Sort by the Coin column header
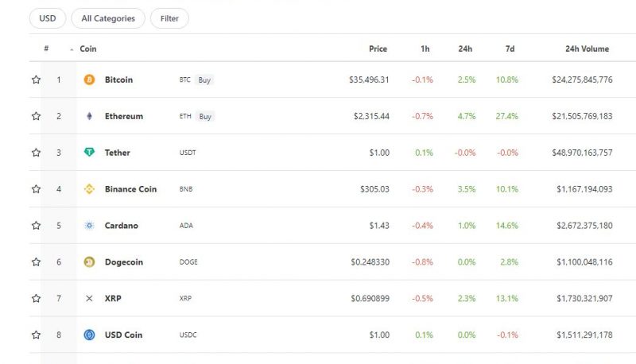This screenshot has height=364, width=636. point(87,49)
